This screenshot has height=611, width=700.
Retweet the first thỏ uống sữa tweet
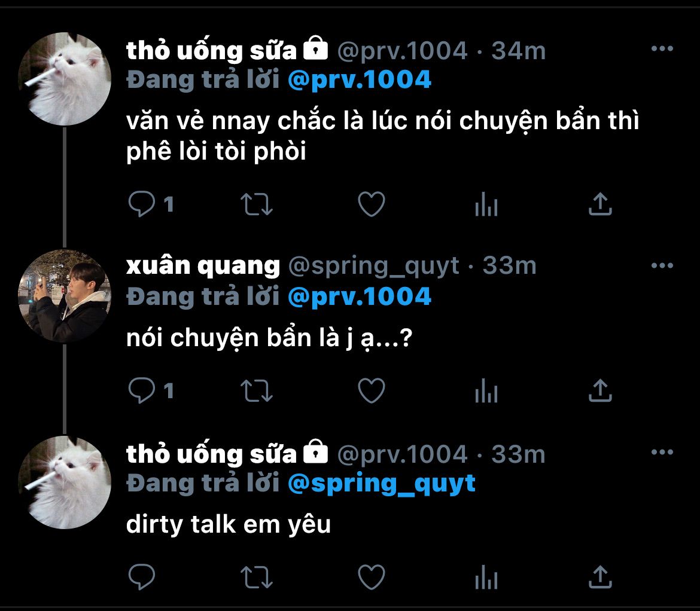click(x=257, y=205)
